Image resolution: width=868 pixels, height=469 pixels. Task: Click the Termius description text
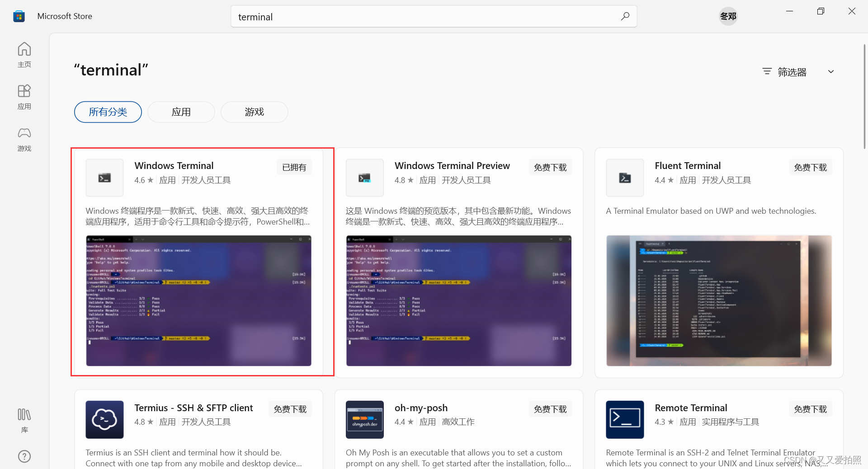[194, 458]
